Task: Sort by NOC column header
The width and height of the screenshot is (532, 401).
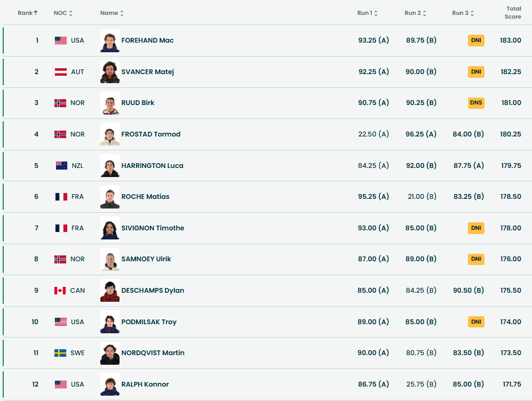Action: point(63,13)
